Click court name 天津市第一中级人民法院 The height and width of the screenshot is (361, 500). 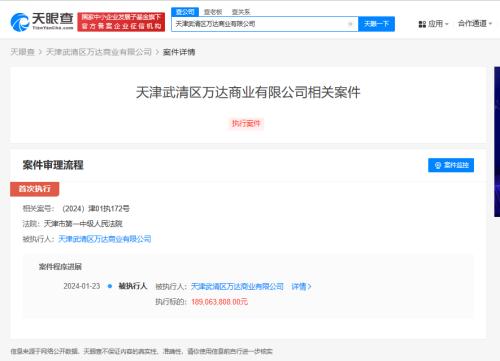point(83,224)
